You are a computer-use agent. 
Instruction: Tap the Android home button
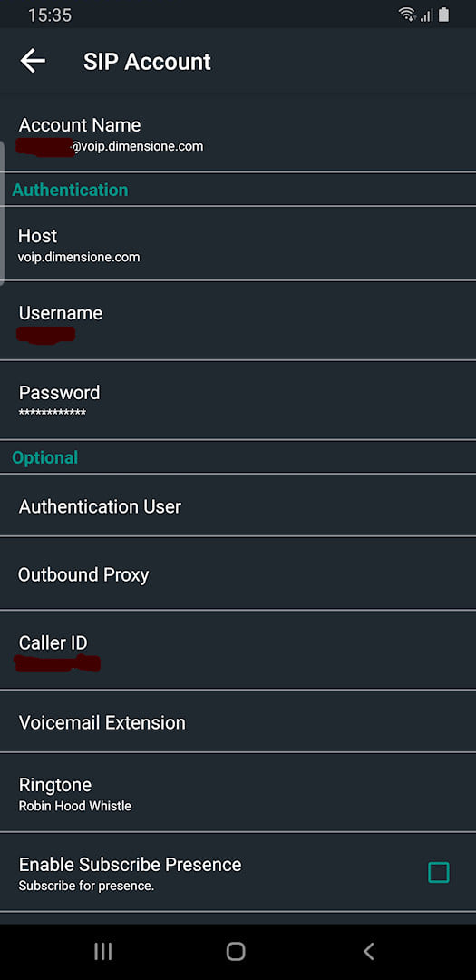[x=236, y=951]
